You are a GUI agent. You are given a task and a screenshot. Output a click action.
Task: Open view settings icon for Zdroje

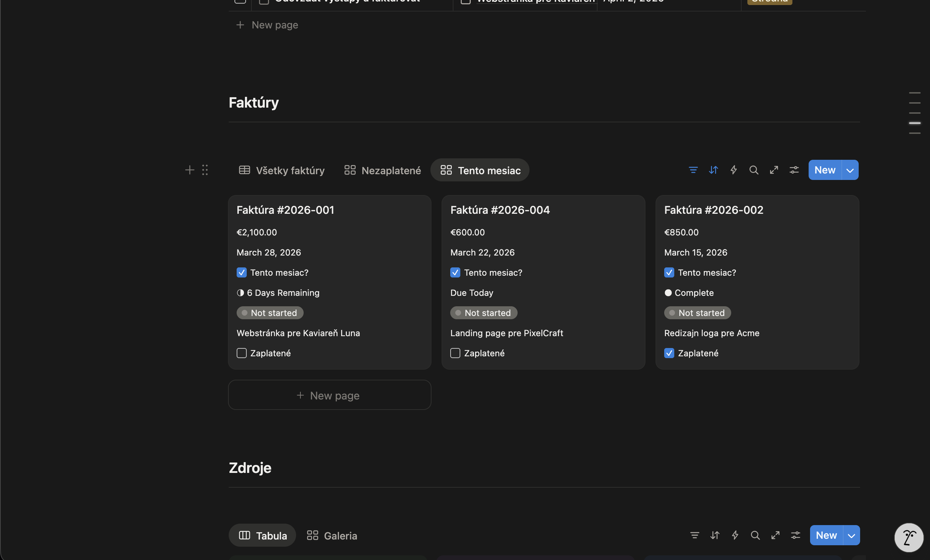[795, 535]
